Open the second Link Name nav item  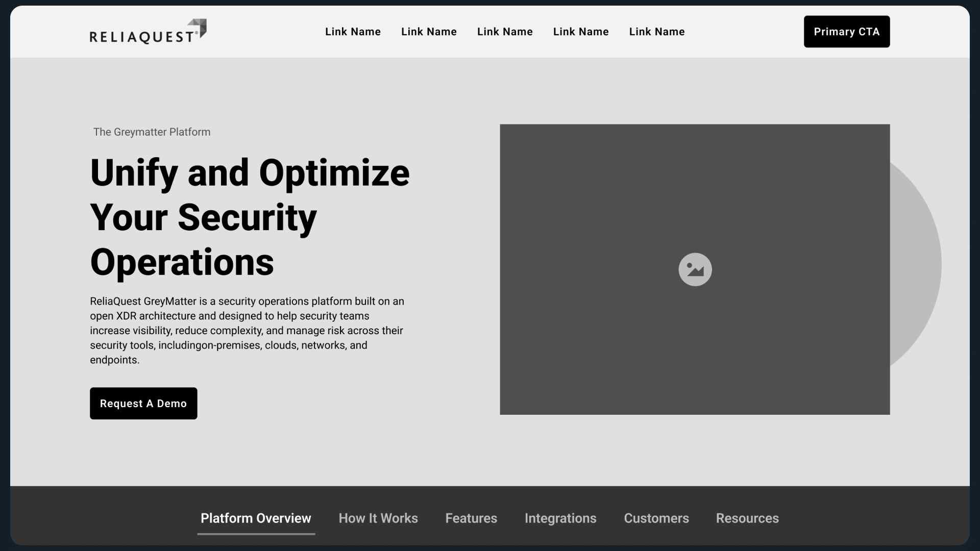click(429, 32)
